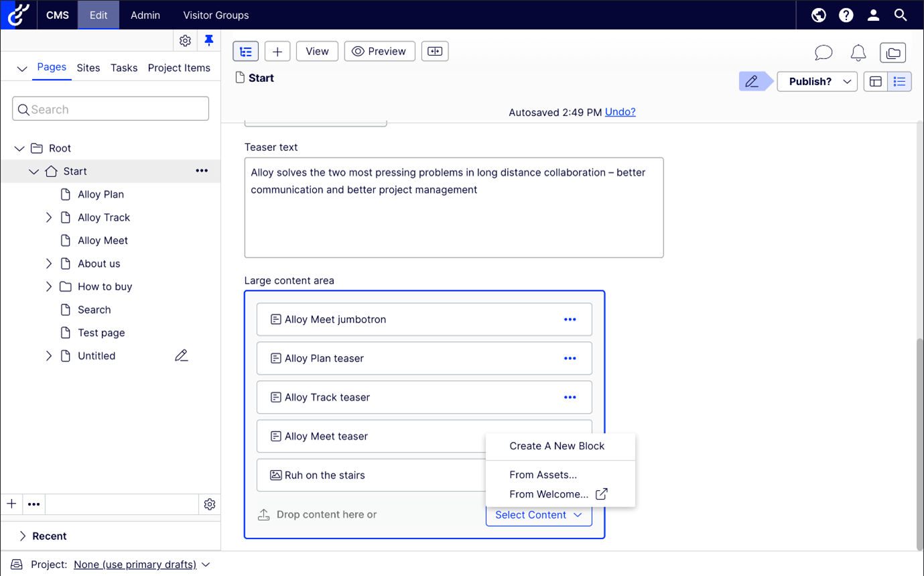Pin the navigation pane

click(x=209, y=41)
